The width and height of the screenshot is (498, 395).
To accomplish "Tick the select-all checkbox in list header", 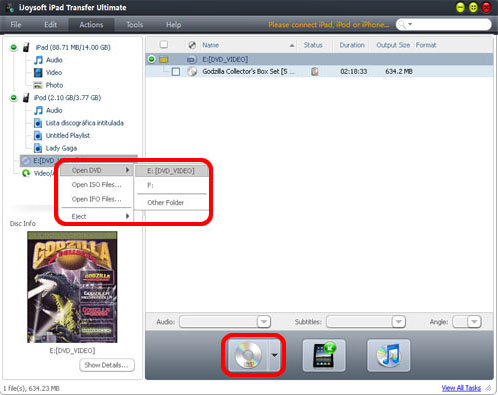I will coord(164,45).
